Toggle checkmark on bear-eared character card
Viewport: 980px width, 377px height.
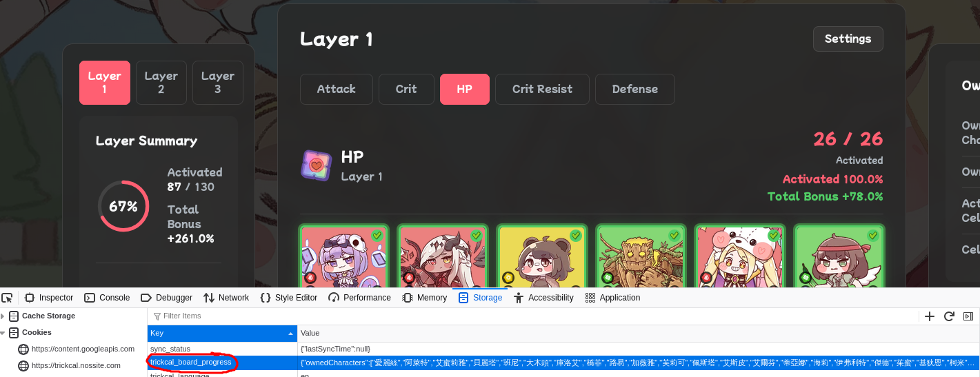[x=575, y=236]
